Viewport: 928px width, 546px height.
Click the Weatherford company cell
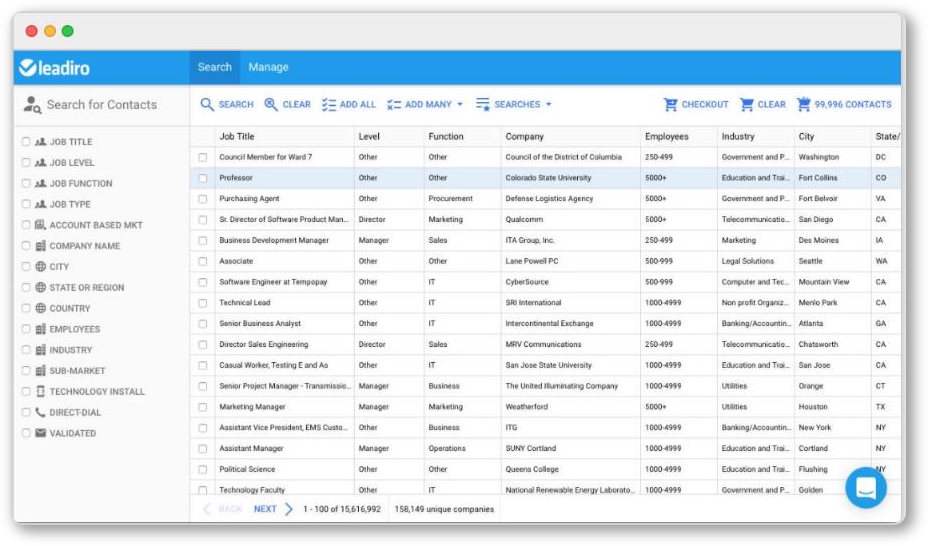tap(527, 407)
